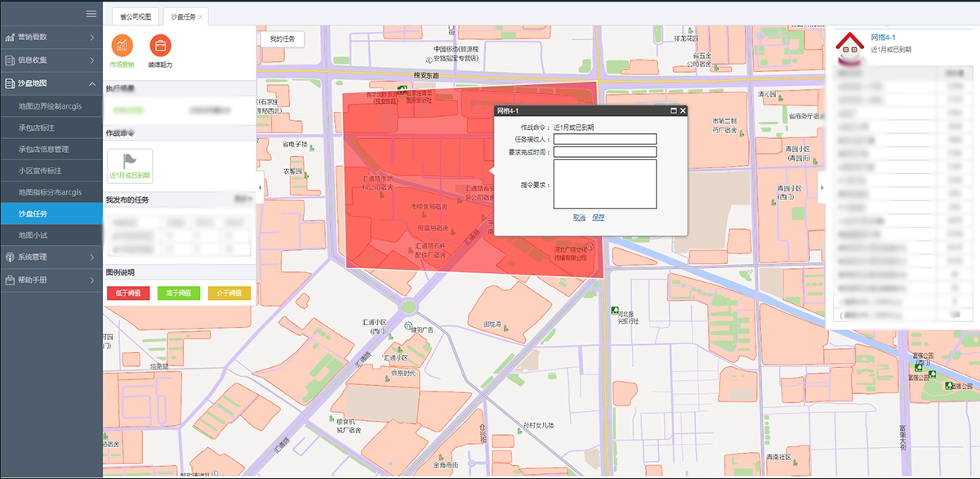Open 承包店信息管理 in the sidebar
980x479 pixels.
55,150
